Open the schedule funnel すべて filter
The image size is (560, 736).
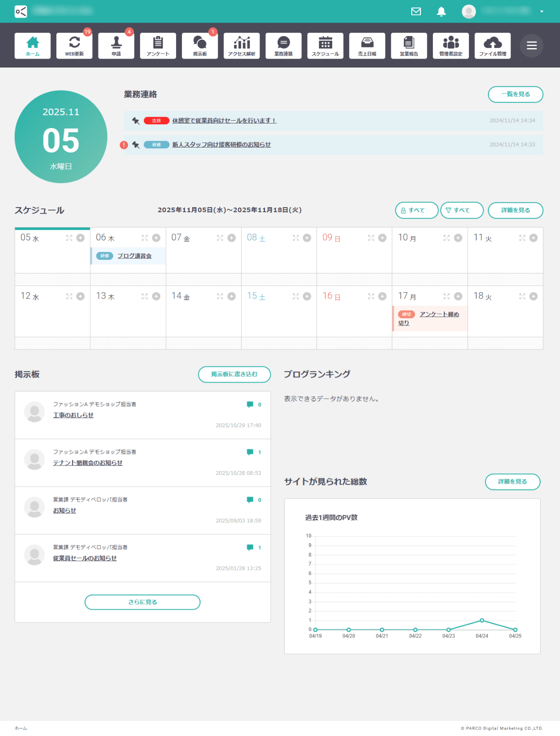click(x=462, y=210)
